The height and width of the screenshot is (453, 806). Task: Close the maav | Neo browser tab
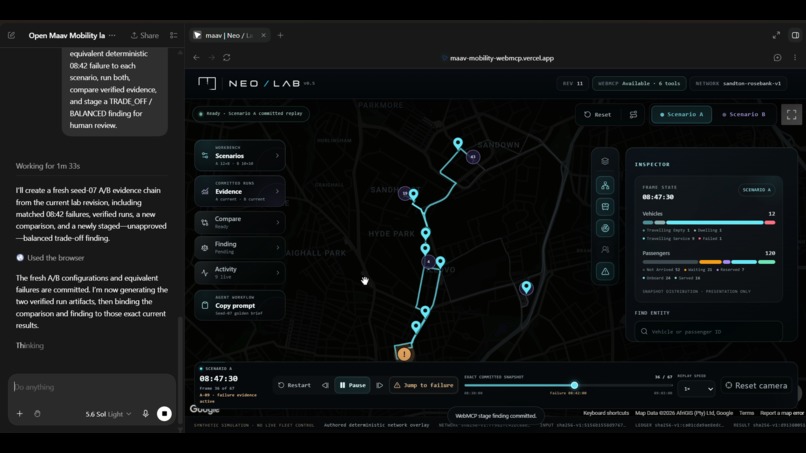click(263, 35)
